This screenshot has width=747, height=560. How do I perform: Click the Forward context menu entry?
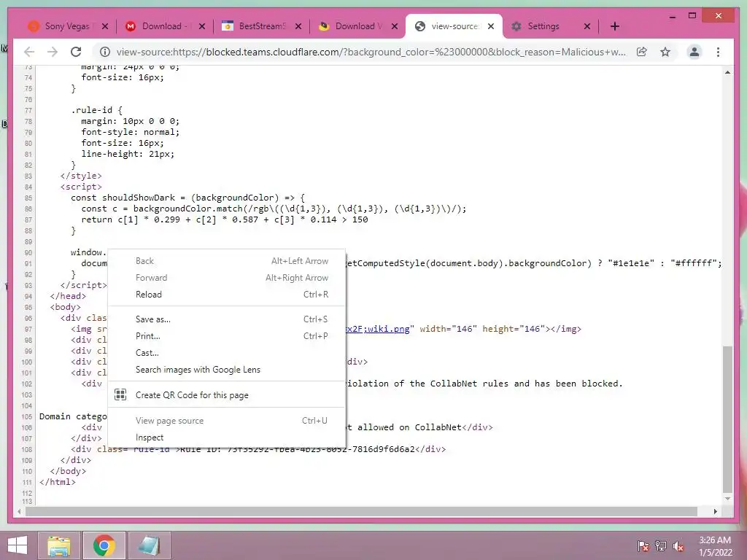click(x=226, y=278)
